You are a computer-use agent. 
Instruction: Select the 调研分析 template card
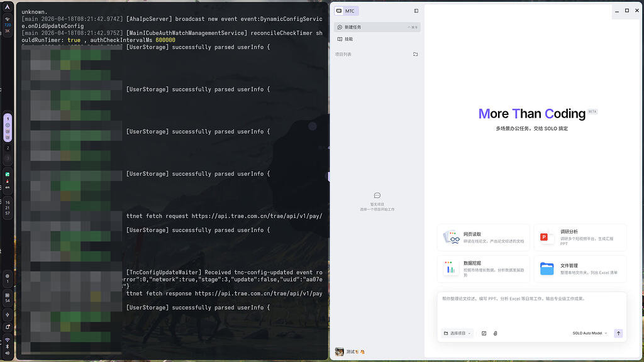click(x=580, y=238)
